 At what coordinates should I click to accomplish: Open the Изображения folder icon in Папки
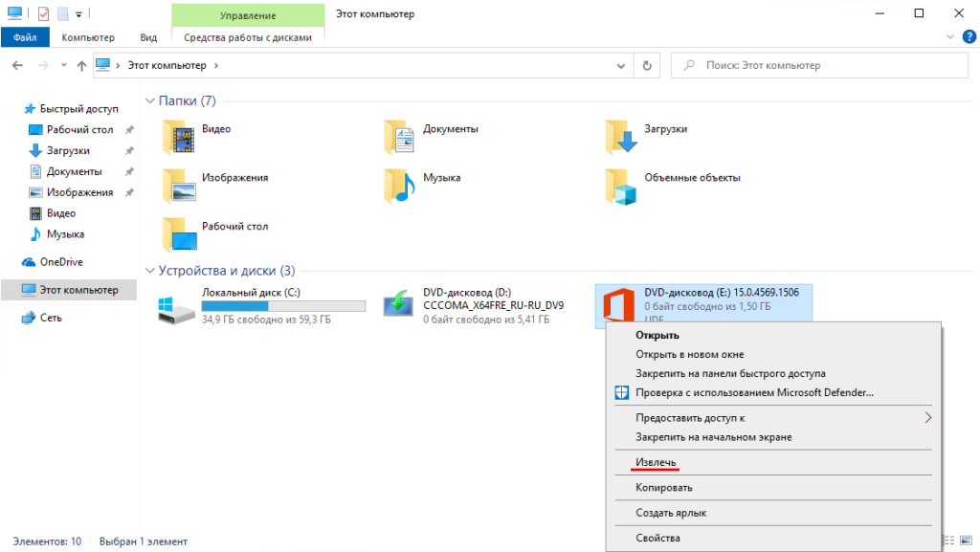179,186
